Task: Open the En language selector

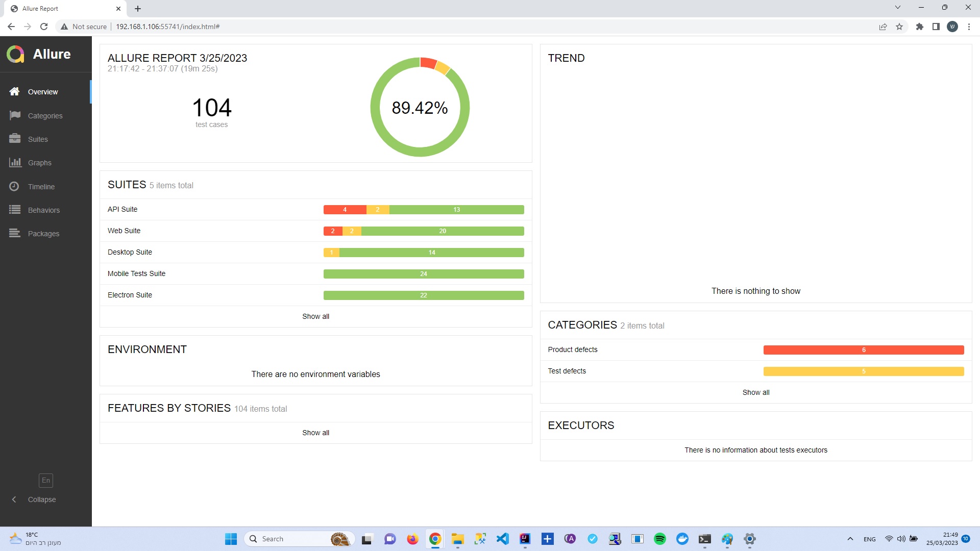Action: point(45,480)
